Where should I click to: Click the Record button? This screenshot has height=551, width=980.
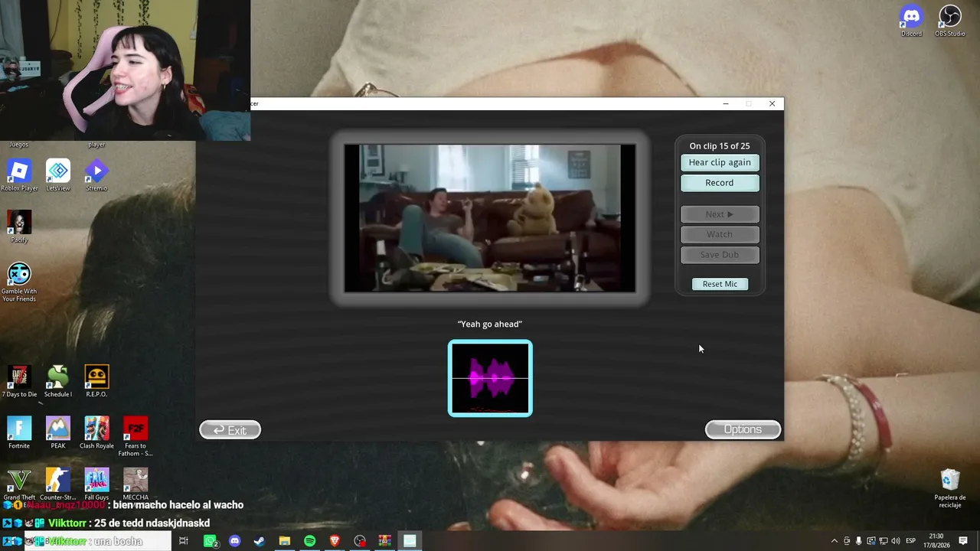tap(720, 183)
